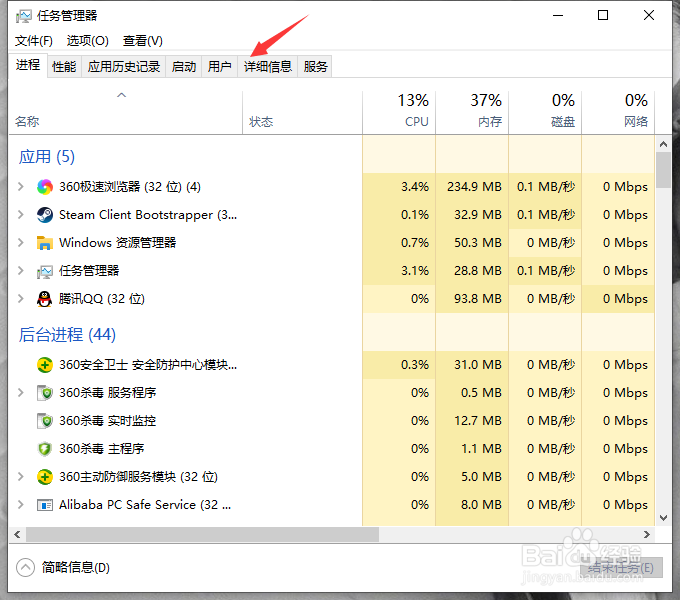Switch to the 性能 tab
Screen dimensions: 680x600
coord(64,67)
